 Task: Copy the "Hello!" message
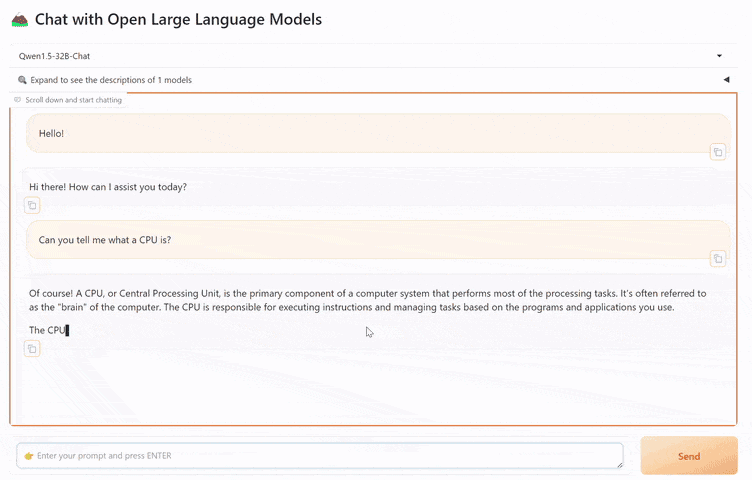[x=717, y=152]
